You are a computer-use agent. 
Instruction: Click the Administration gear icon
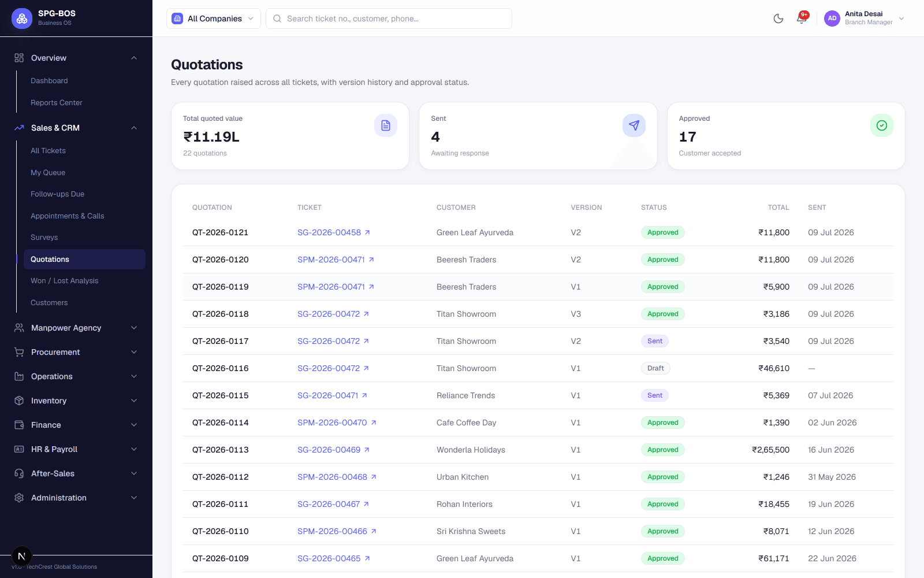point(19,498)
